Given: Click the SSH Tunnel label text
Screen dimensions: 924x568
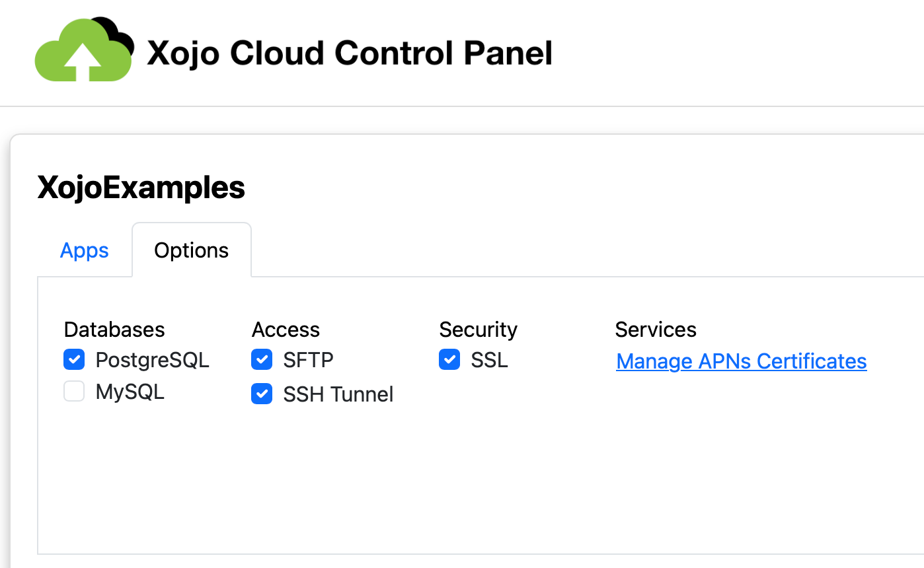Looking at the screenshot, I should pyautogui.click(x=338, y=394).
